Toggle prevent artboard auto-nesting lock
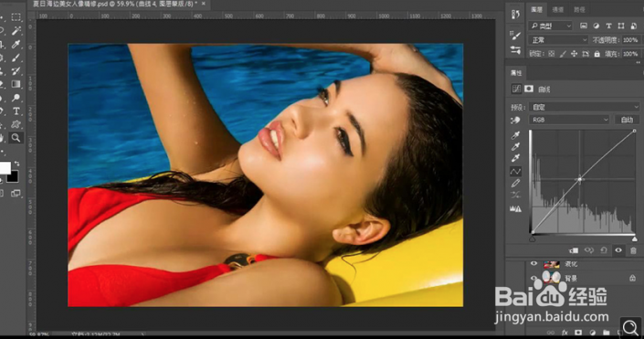 (x=586, y=54)
